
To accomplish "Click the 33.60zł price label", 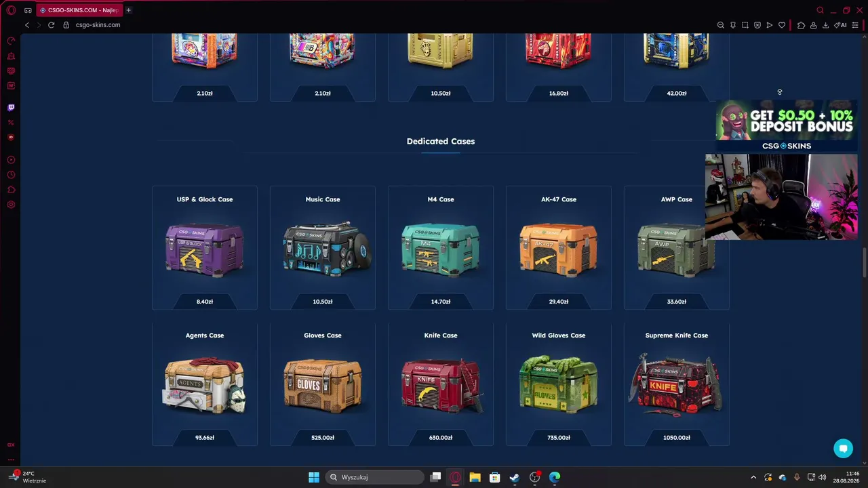I will pos(677,302).
